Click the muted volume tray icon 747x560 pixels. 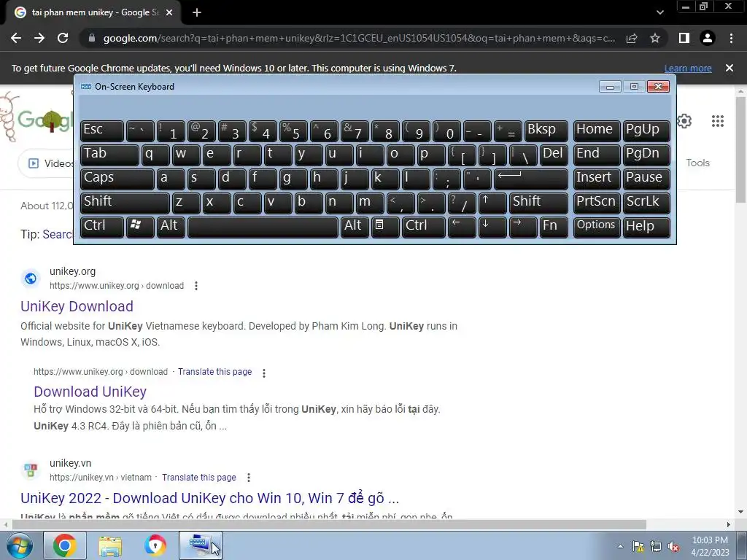(673, 547)
